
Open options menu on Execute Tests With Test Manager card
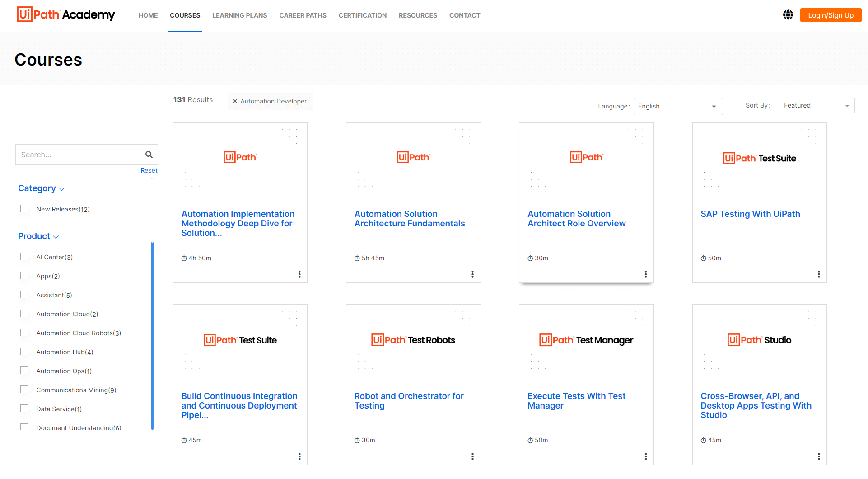point(646,456)
